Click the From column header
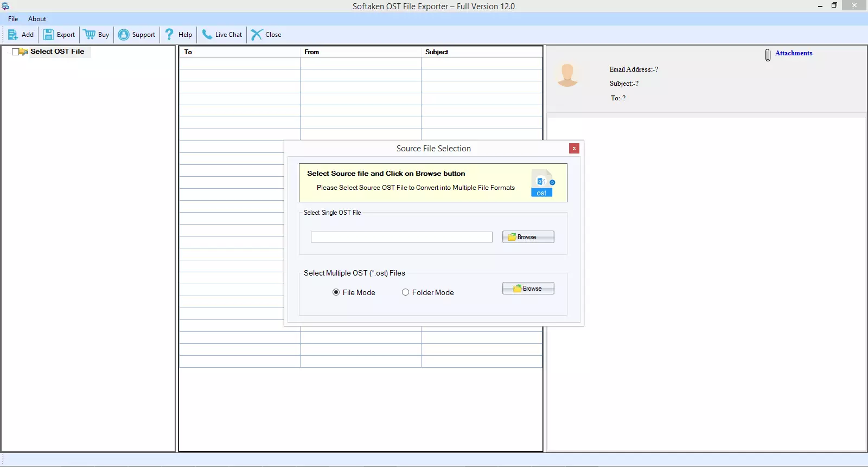The height and width of the screenshot is (467, 868). pyautogui.click(x=360, y=52)
